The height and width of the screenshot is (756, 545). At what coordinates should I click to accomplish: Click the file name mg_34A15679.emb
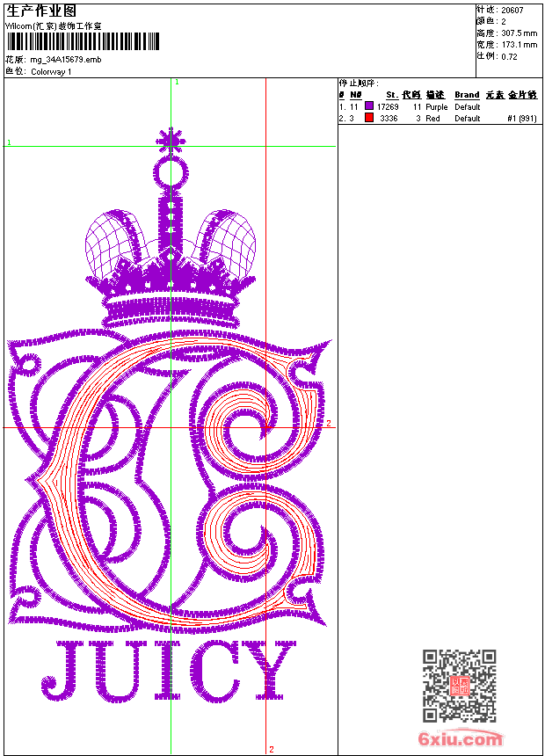pos(66,60)
